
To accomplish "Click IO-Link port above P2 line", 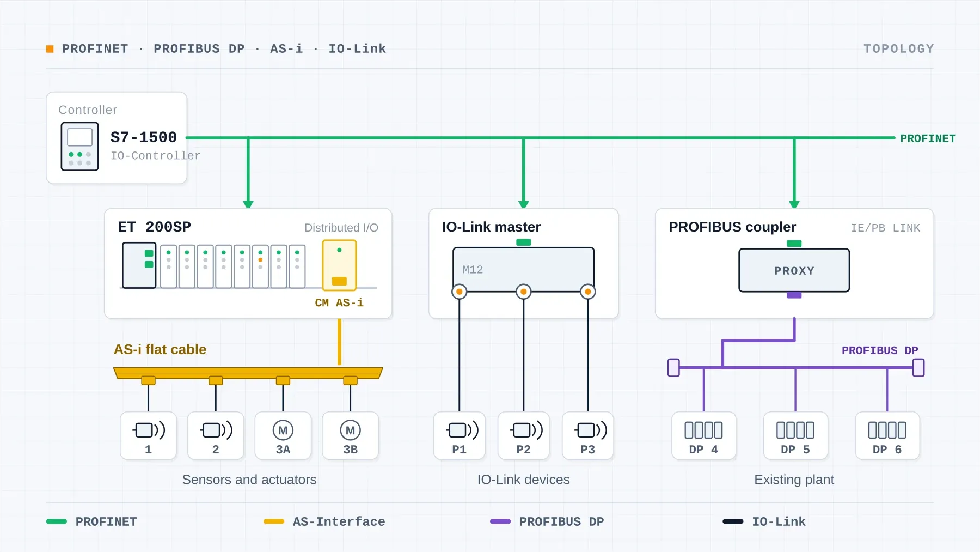I will coord(524,292).
